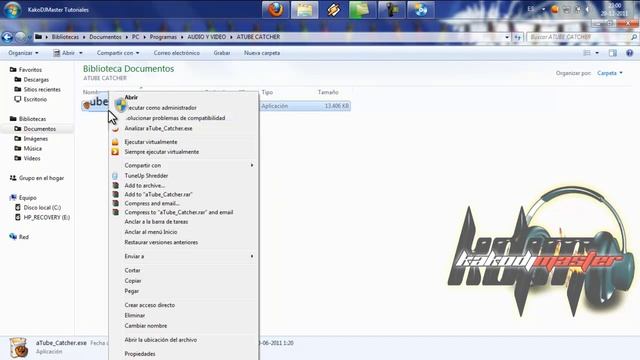Viewport: 640px width, 360px height.
Task: Open Firefox from the top taskbar
Action: coord(276,10)
